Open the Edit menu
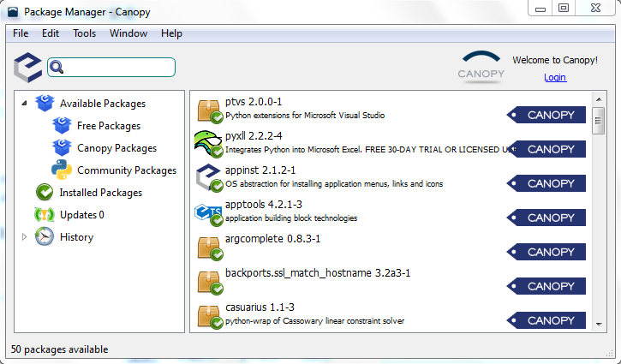The width and height of the screenshot is (621, 364). (x=51, y=33)
